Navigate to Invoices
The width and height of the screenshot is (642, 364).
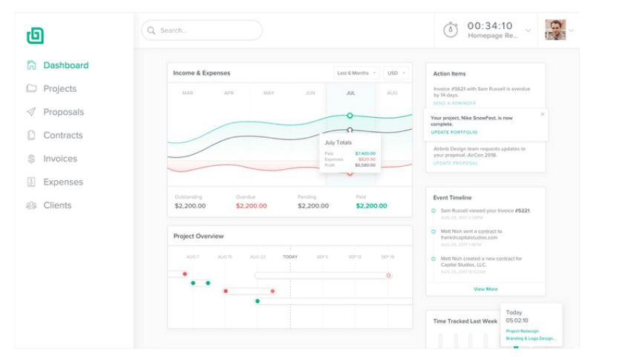[x=60, y=159]
